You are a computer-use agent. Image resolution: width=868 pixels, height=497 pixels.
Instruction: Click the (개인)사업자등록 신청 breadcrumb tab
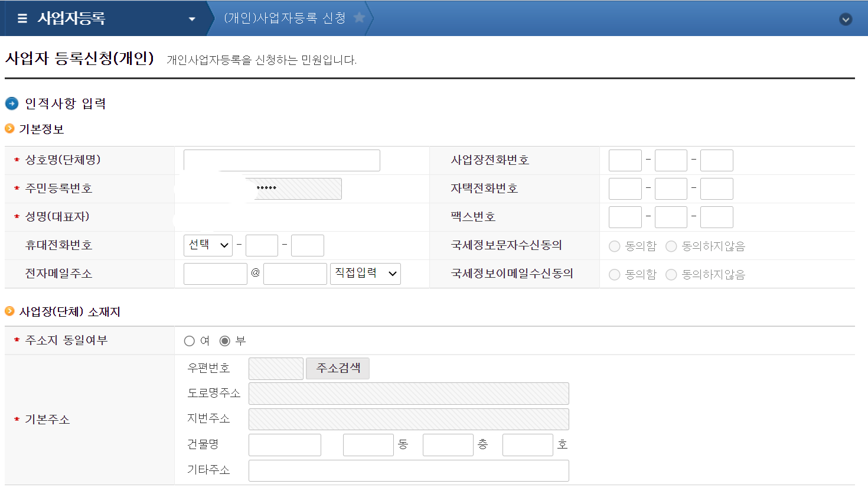coord(285,18)
